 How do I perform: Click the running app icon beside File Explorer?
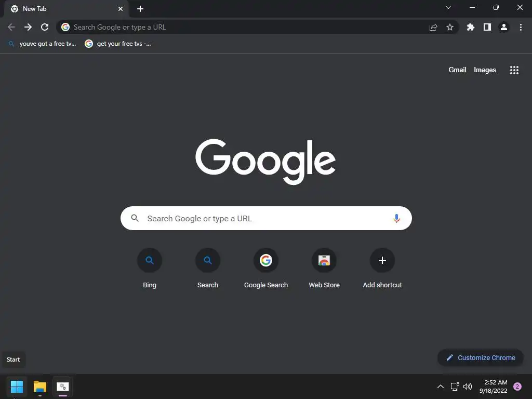tap(63, 387)
